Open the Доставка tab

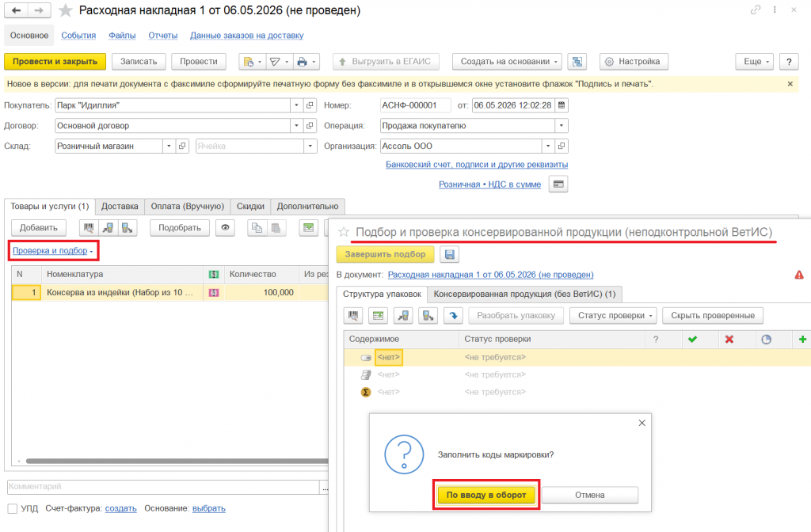pos(120,207)
